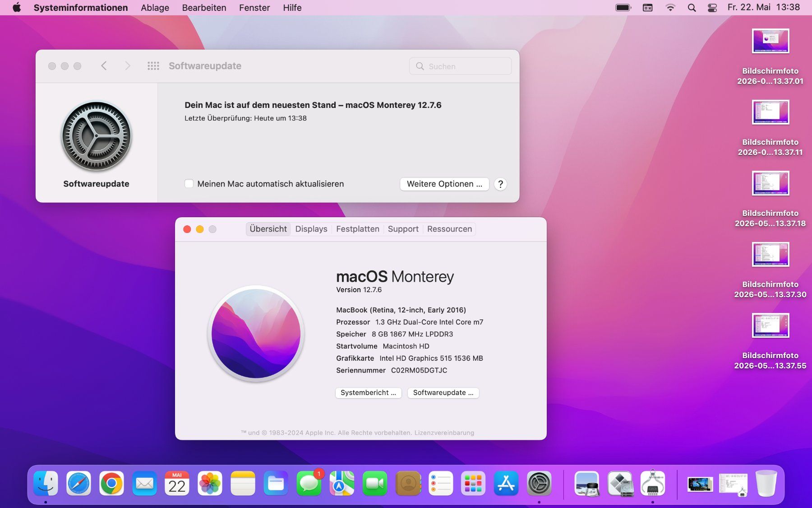This screenshot has width=812, height=508.
Task: Click the keyboard input menu bar icon
Action: pos(647,8)
